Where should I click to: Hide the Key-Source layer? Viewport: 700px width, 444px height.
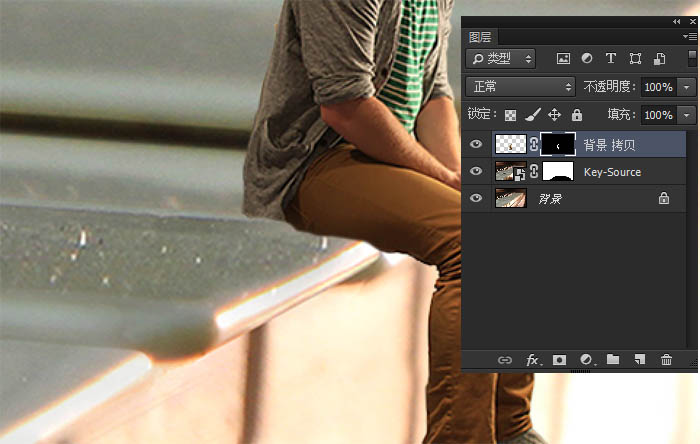(x=476, y=171)
